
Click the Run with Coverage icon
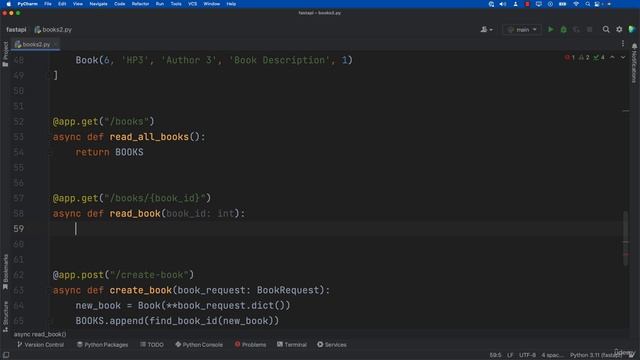coord(576,29)
